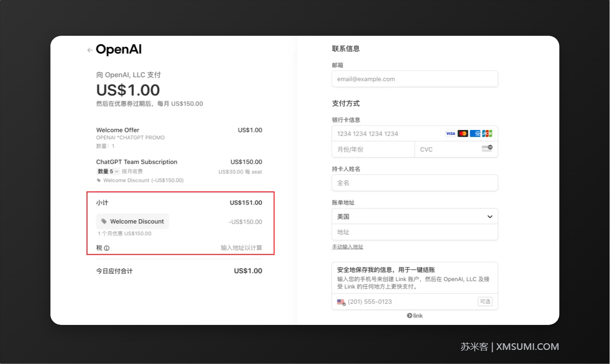Click the link logo below phone field
This screenshot has height=364, width=610.
415,315
